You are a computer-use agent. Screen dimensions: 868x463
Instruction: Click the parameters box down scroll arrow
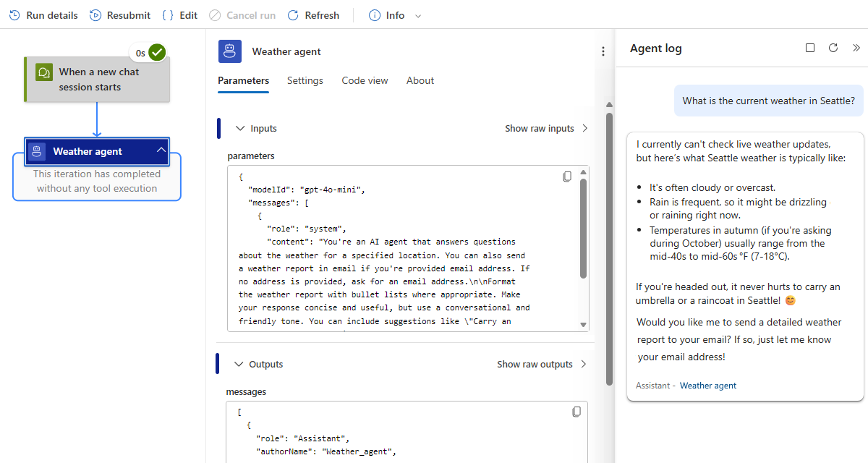click(x=584, y=326)
